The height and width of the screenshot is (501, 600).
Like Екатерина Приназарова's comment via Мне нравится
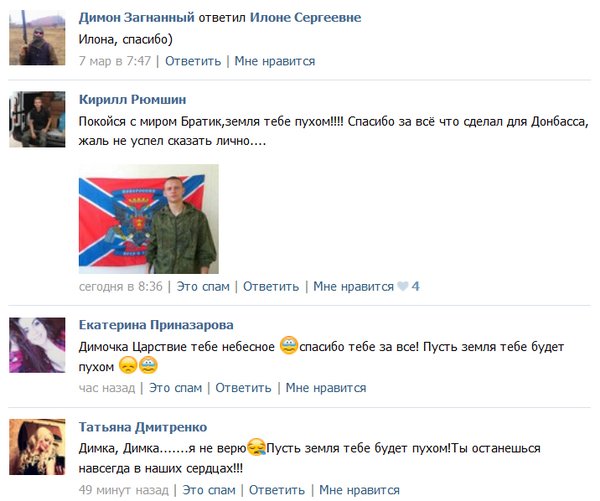tap(326, 388)
